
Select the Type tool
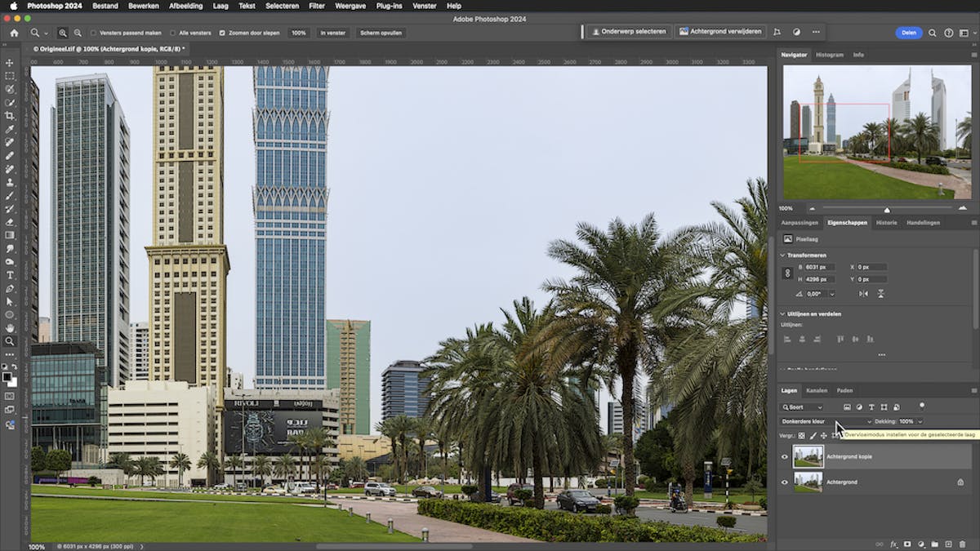click(10, 275)
